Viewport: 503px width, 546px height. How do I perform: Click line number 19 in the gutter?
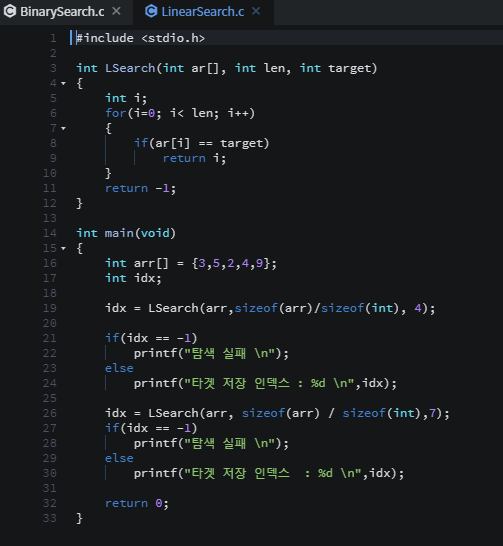[50, 308]
